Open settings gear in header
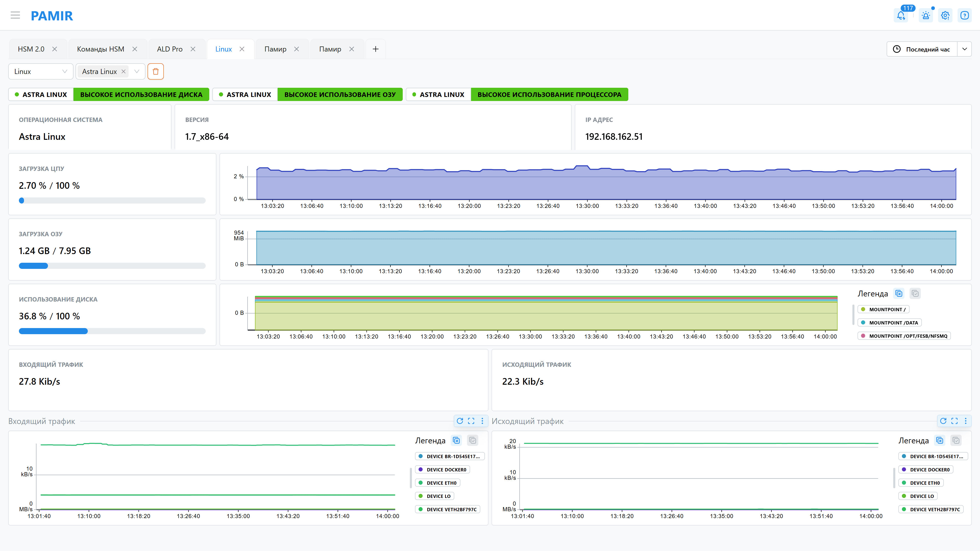980x551 pixels. pyautogui.click(x=945, y=16)
